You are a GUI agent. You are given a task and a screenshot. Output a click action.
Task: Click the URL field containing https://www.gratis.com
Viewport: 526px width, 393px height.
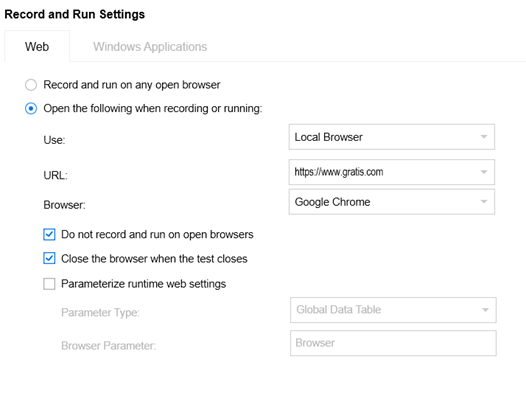391,172
